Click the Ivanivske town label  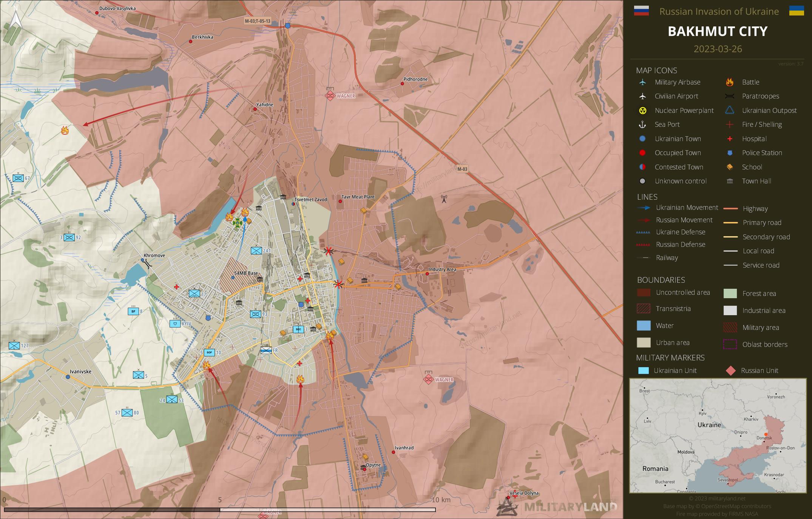80,371
